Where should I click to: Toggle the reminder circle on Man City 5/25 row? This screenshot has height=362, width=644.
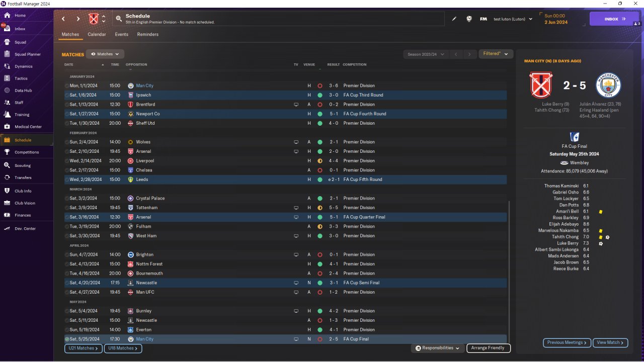pyautogui.click(x=67, y=339)
